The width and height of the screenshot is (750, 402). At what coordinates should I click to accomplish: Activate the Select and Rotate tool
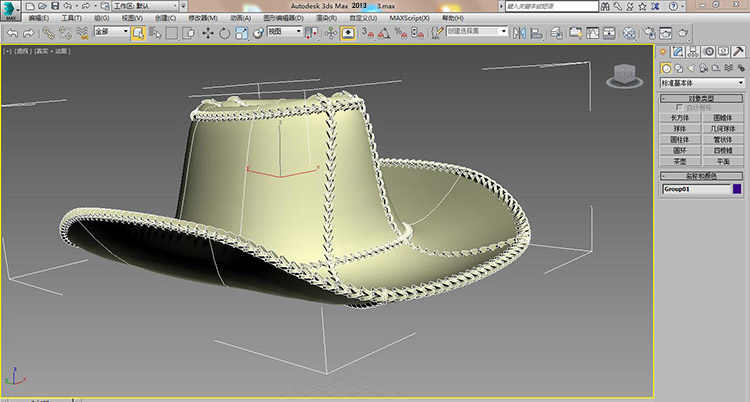(x=224, y=33)
